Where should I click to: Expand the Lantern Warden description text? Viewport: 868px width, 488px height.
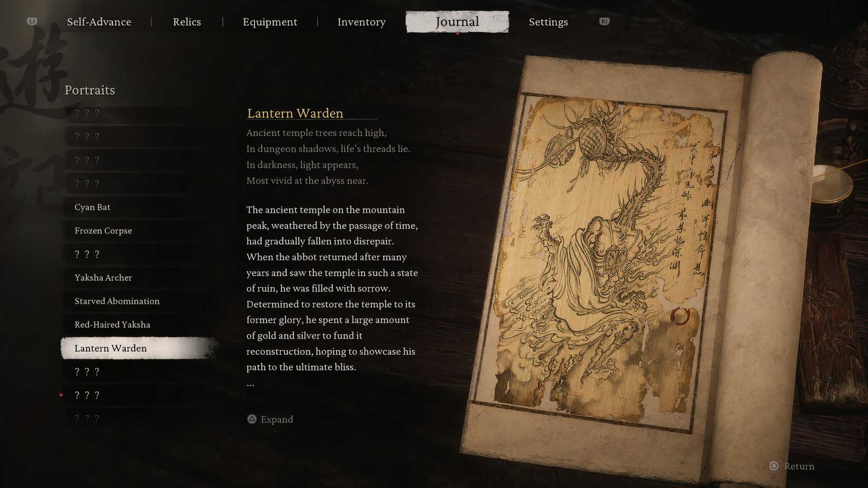tap(270, 419)
